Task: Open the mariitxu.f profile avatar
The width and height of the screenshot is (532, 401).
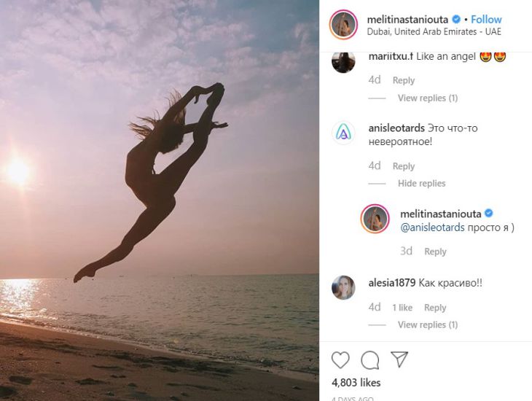Action: coord(343,61)
